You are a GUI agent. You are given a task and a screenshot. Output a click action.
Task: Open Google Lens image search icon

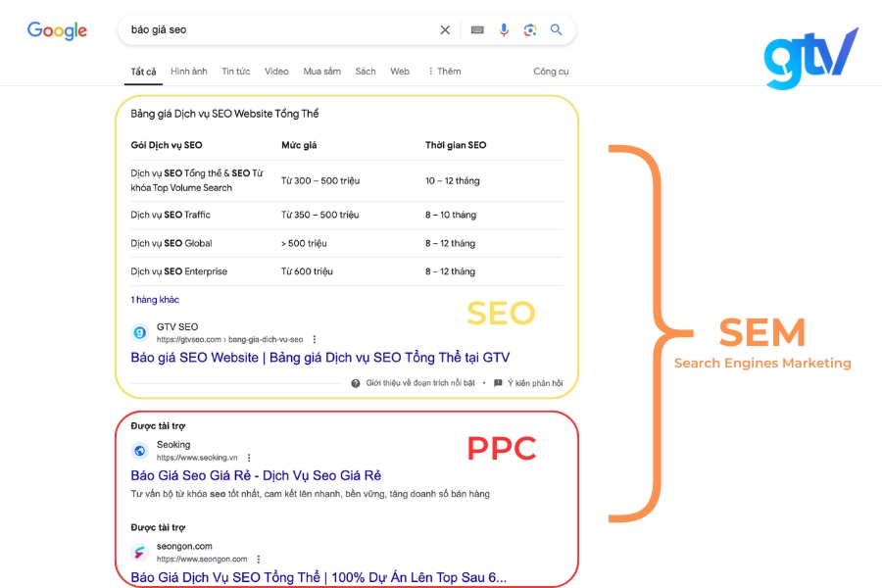coord(530,30)
